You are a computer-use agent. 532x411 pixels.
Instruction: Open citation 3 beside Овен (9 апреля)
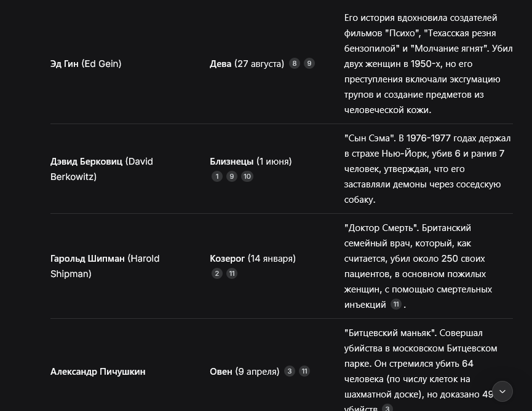[x=290, y=371]
